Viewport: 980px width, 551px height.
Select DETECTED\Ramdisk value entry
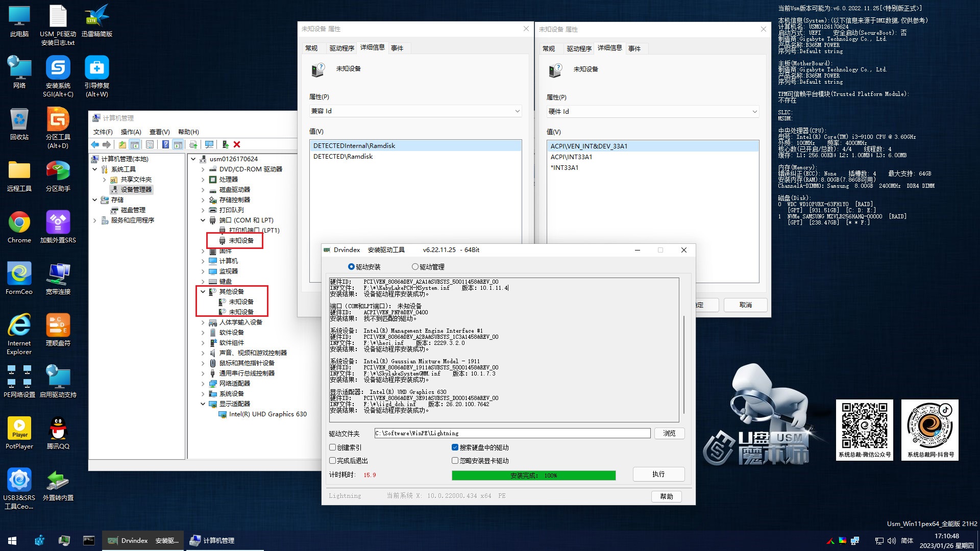pyautogui.click(x=343, y=156)
